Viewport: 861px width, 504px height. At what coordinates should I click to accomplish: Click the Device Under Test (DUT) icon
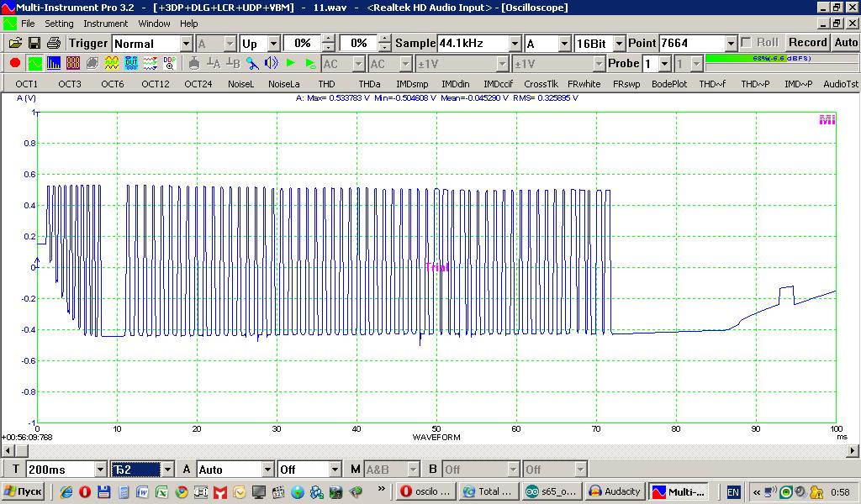point(131,63)
